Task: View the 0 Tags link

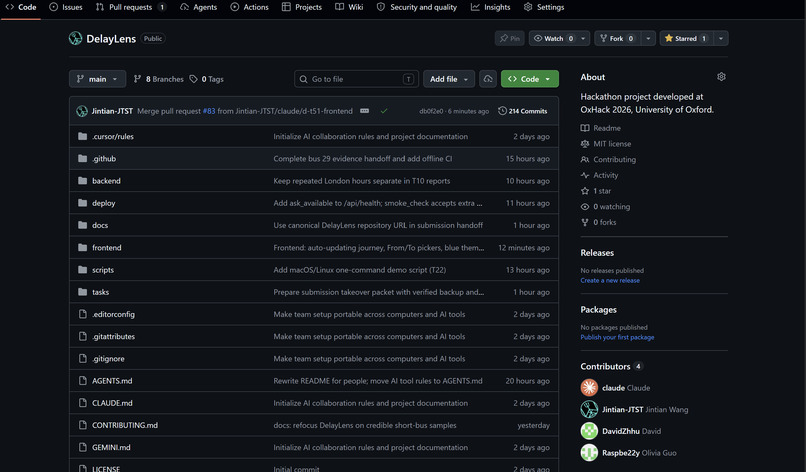Action: (x=206, y=79)
